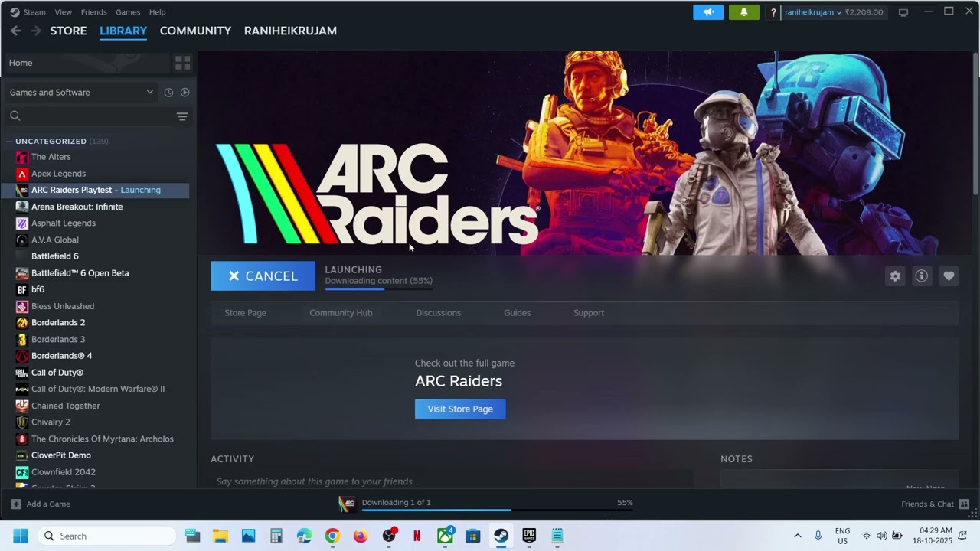Click Visit Store Page button
This screenshot has height=551, width=980.
pyautogui.click(x=460, y=409)
